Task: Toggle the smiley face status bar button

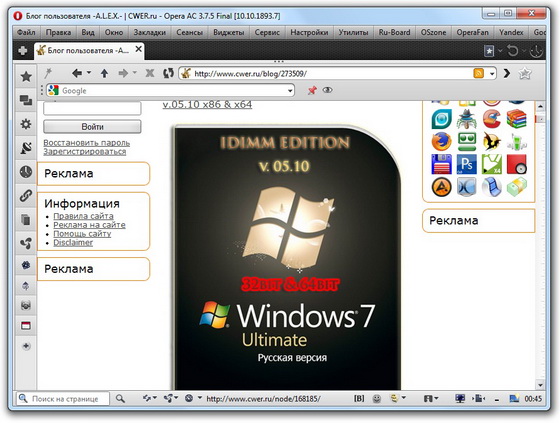Action: [376, 398]
